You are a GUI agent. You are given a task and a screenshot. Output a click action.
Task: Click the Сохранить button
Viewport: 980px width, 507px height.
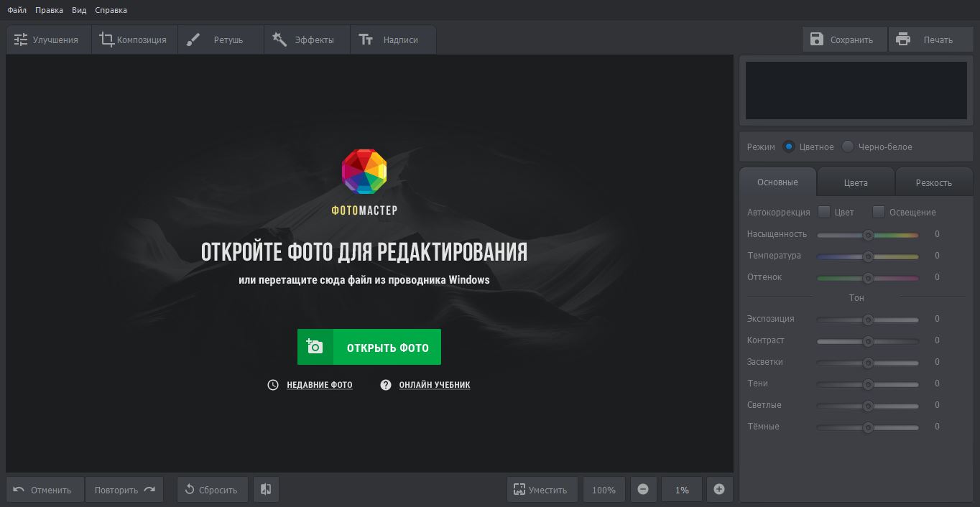[x=844, y=39]
